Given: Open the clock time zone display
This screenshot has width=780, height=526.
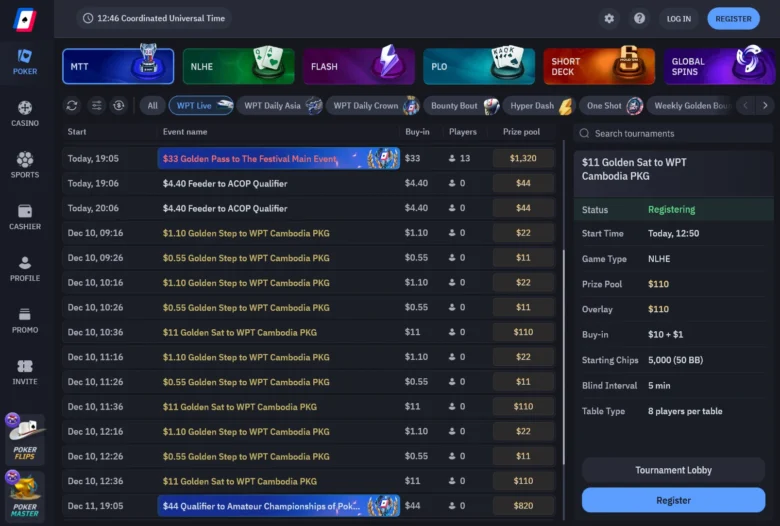Looking at the screenshot, I should [155, 18].
